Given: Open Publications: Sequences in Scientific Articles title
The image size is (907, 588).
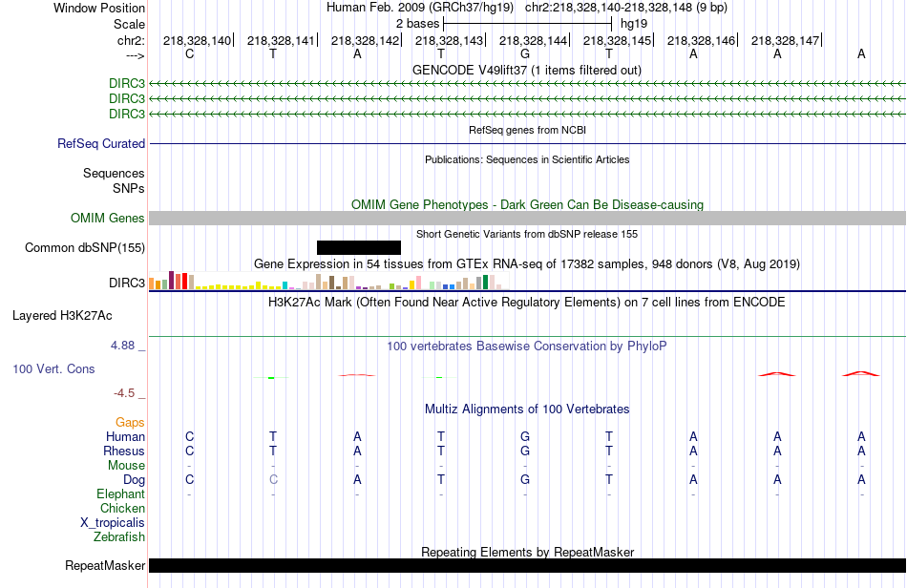Looking at the screenshot, I should pos(527,159).
